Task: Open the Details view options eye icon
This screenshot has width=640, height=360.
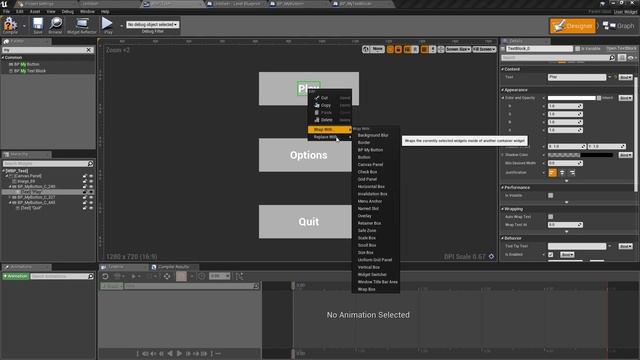Action: (x=631, y=58)
